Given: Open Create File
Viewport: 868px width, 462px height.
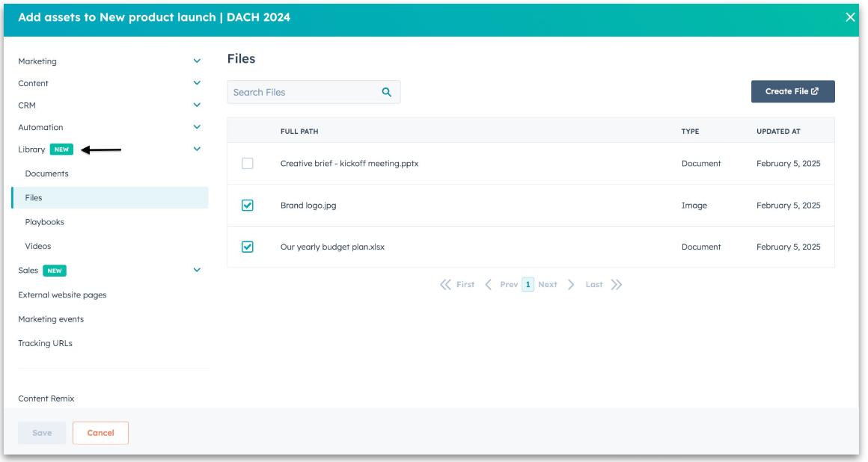Looking at the screenshot, I should coord(792,91).
